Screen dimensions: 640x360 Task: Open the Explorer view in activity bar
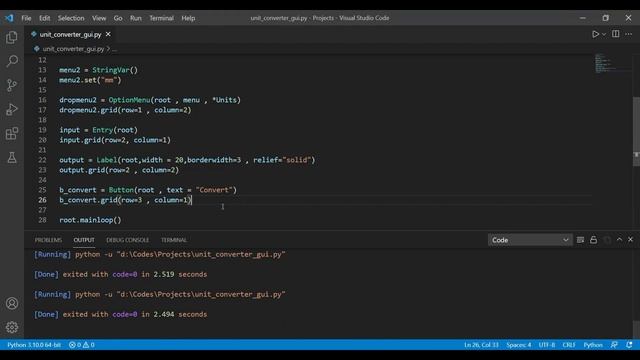(12, 38)
